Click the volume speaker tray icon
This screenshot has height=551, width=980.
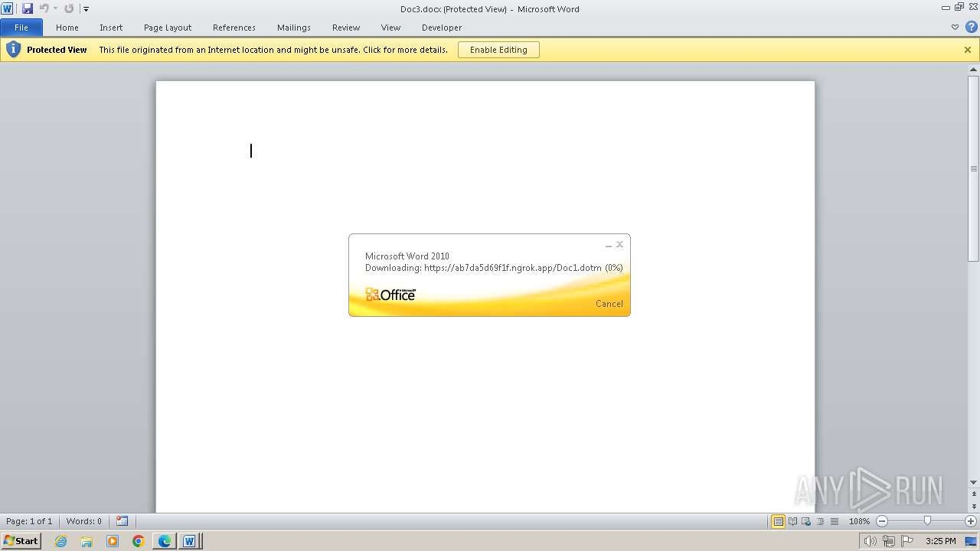pos(870,541)
